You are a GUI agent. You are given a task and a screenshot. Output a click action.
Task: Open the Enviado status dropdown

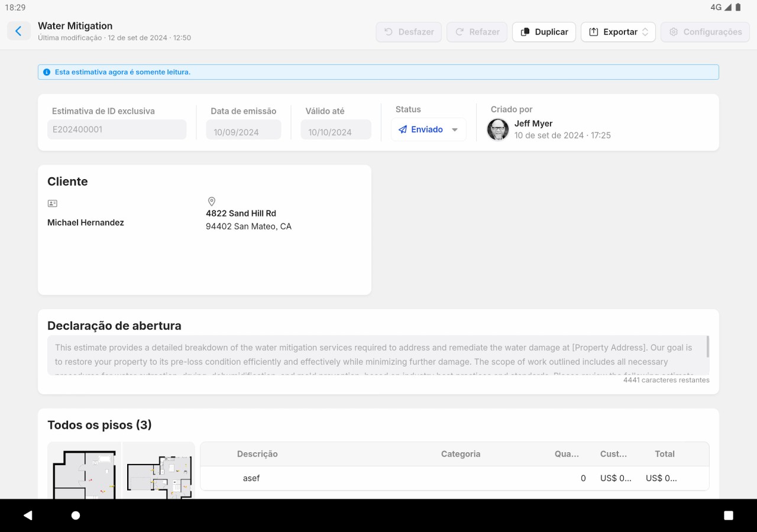click(454, 130)
